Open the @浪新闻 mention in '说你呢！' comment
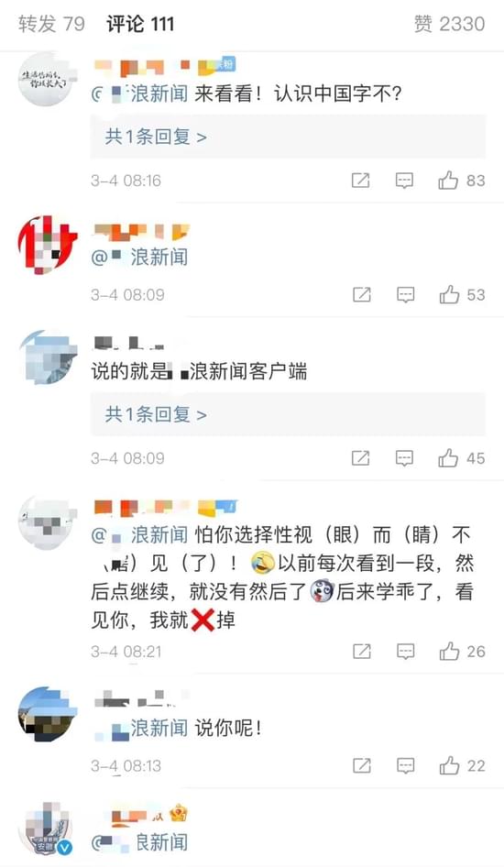This screenshot has height=867, width=504. (141, 728)
